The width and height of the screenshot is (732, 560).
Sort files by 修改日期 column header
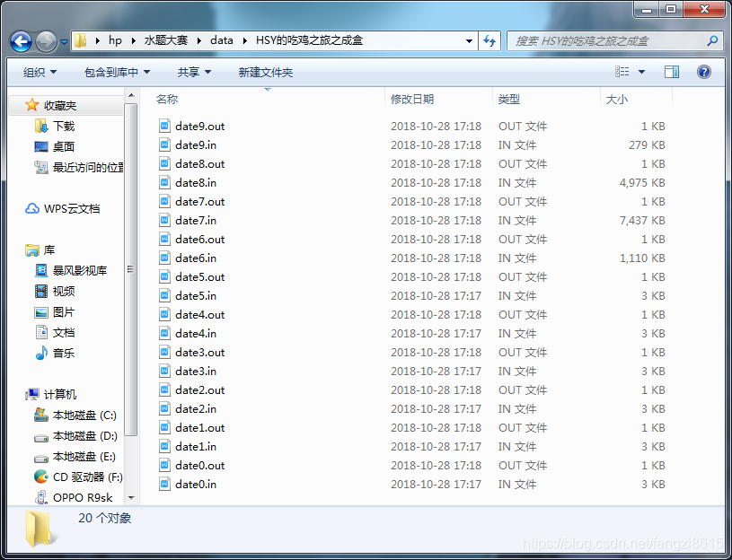pos(412,99)
